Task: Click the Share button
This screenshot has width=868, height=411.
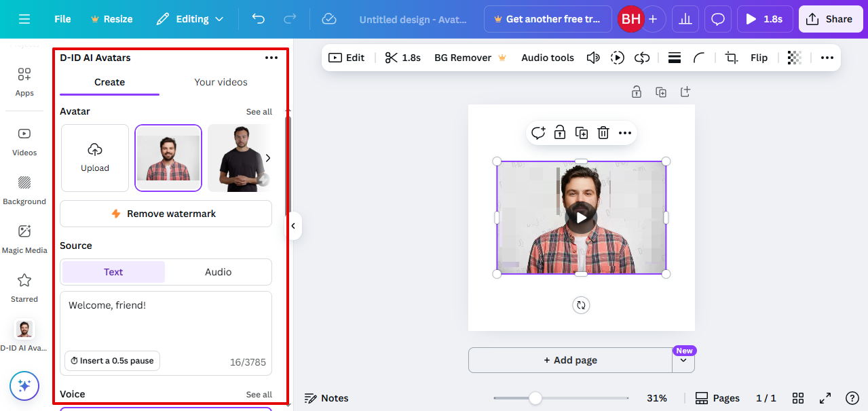Action: 830,18
